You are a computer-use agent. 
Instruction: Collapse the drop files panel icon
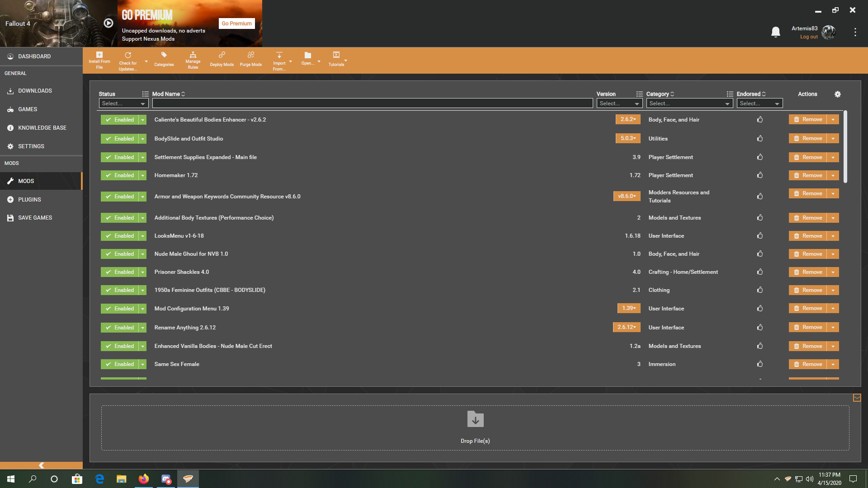[857, 398]
